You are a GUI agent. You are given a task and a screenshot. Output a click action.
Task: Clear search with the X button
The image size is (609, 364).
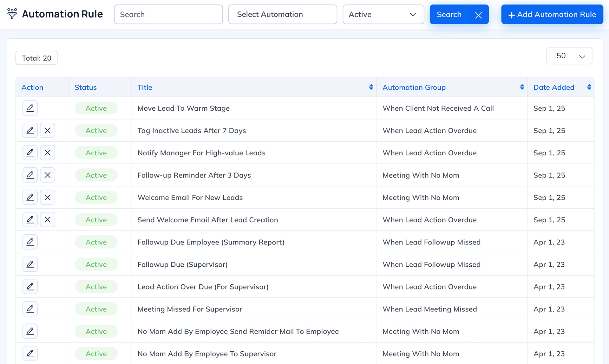478,15
